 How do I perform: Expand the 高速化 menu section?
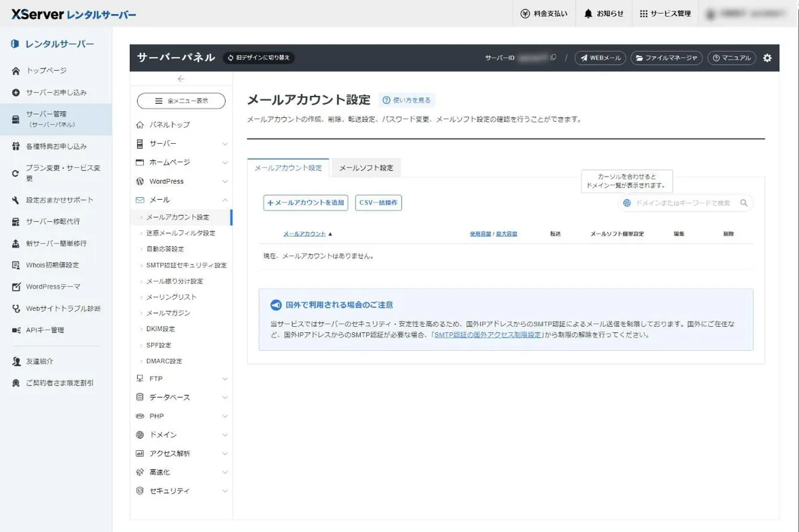tap(181, 472)
